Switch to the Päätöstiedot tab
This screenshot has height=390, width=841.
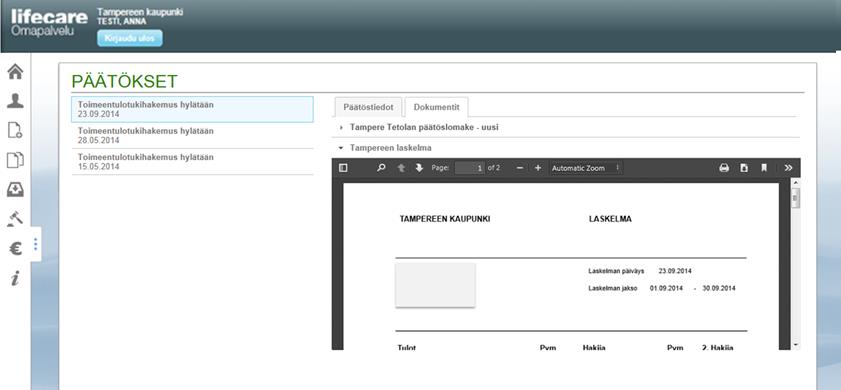[x=368, y=107]
